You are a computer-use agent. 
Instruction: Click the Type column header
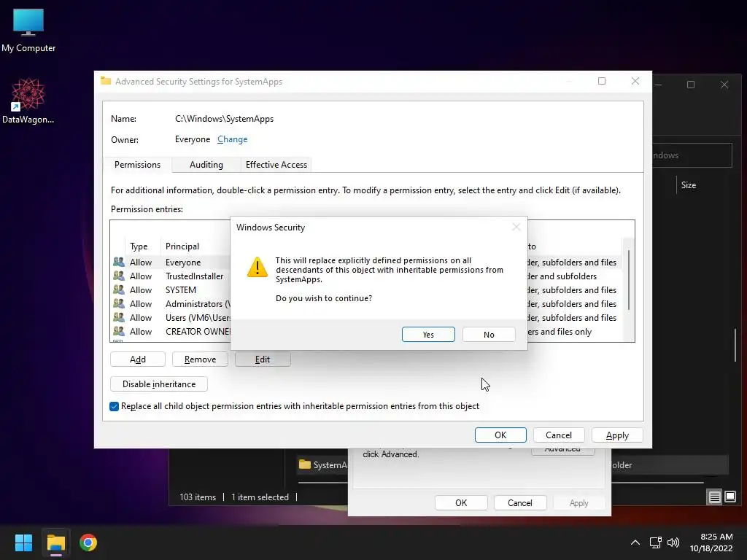click(142, 246)
